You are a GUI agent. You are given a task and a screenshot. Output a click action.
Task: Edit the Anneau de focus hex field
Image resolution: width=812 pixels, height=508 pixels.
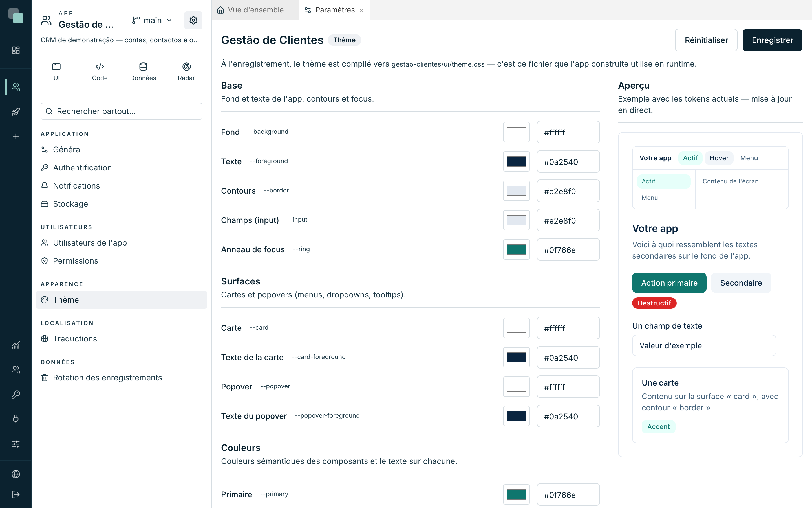pyautogui.click(x=568, y=250)
